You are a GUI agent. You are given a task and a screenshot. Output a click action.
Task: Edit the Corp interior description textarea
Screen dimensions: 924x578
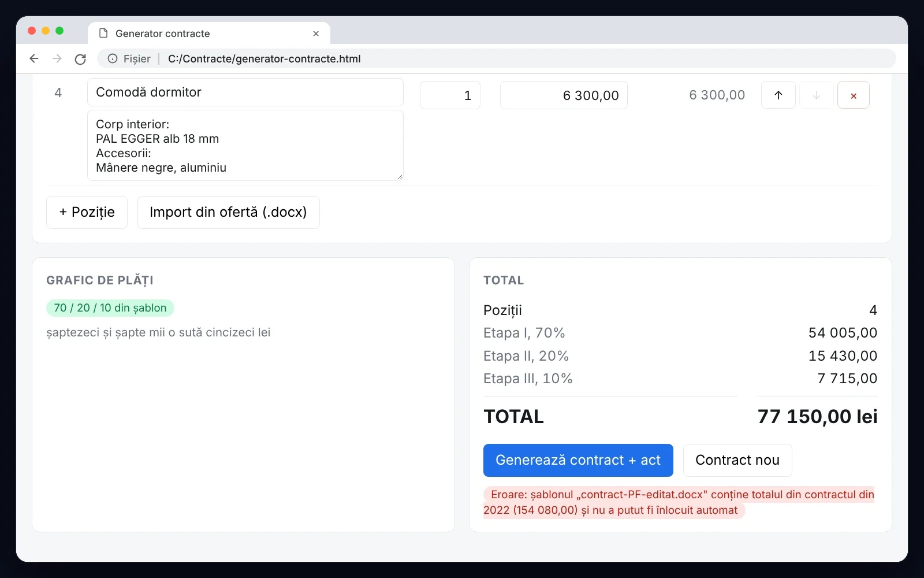pyautogui.click(x=245, y=146)
